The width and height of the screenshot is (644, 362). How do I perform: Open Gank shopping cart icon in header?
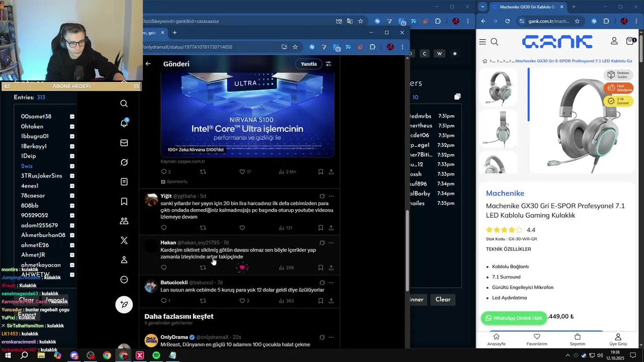click(x=630, y=41)
